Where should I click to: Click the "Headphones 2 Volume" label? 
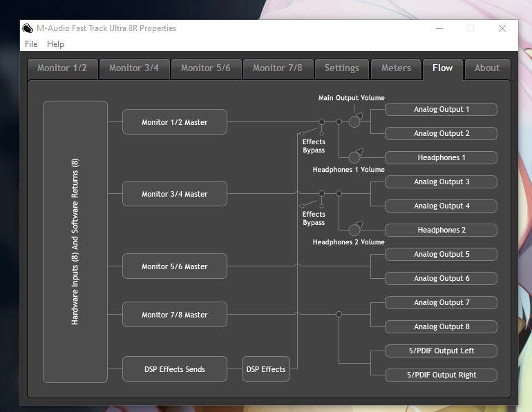tap(348, 242)
